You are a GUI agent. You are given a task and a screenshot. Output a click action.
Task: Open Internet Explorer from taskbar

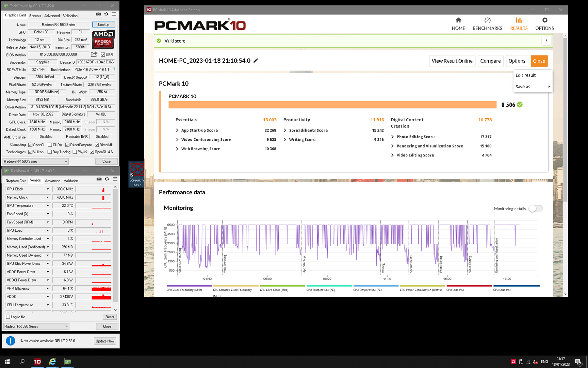point(52,362)
